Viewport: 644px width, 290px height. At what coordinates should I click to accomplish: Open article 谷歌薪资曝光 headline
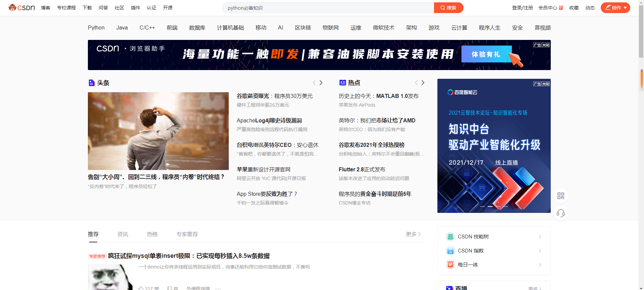tap(275, 96)
